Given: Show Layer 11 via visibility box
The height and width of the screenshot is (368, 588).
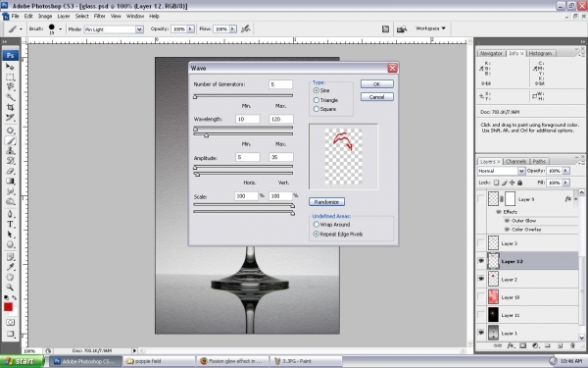Looking at the screenshot, I should (481, 315).
